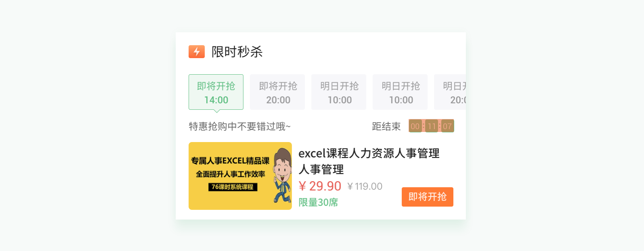Screen dimensions: 644x251
Task: Click the 限时秒杀 heading text
Action: (x=237, y=52)
